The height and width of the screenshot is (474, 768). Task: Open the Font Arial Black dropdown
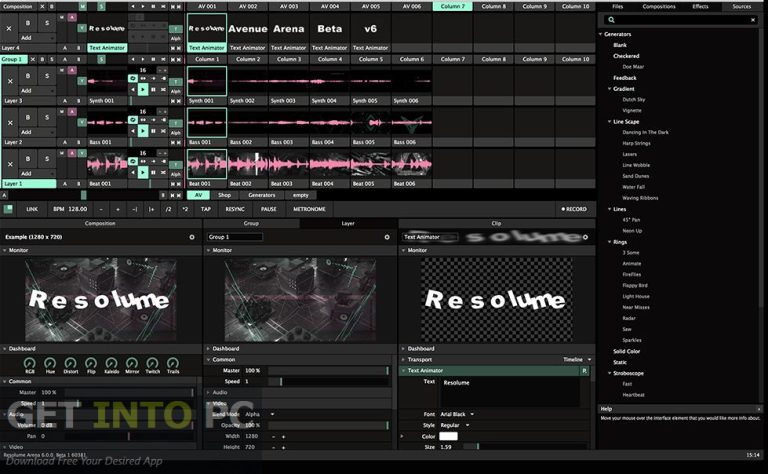pos(457,414)
